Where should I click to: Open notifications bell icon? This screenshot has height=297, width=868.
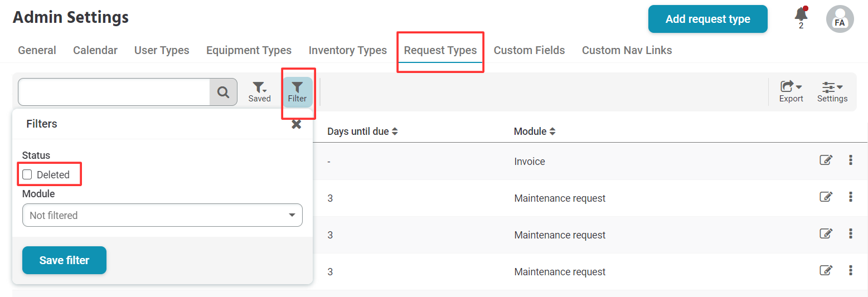tap(801, 16)
